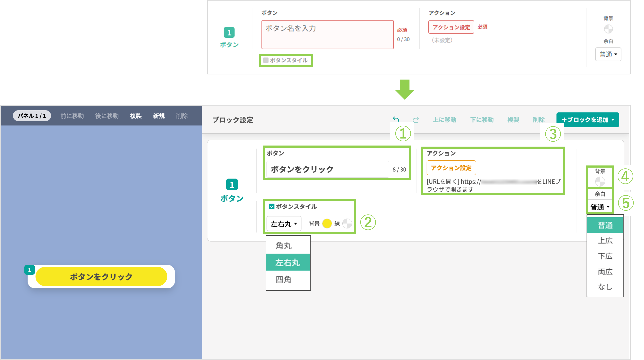Click the 線 border color circle in ボタンスタイル
This screenshot has height=360, width=644.
[348, 224]
